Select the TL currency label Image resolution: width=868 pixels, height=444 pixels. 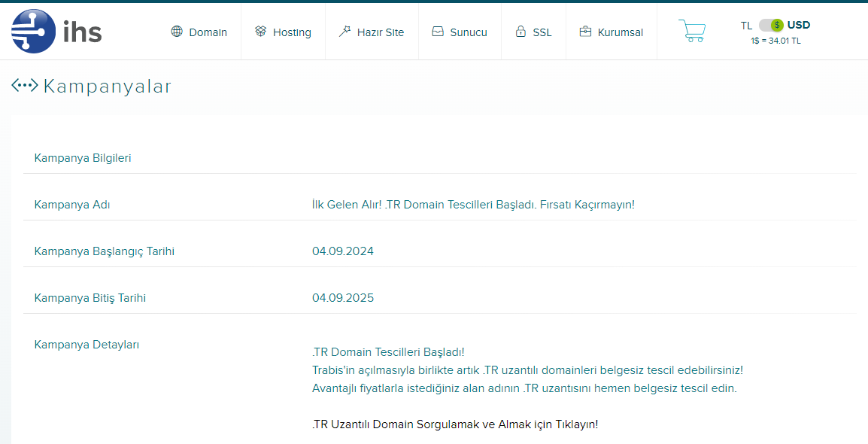pyautogui.click(x=746, y=26)
